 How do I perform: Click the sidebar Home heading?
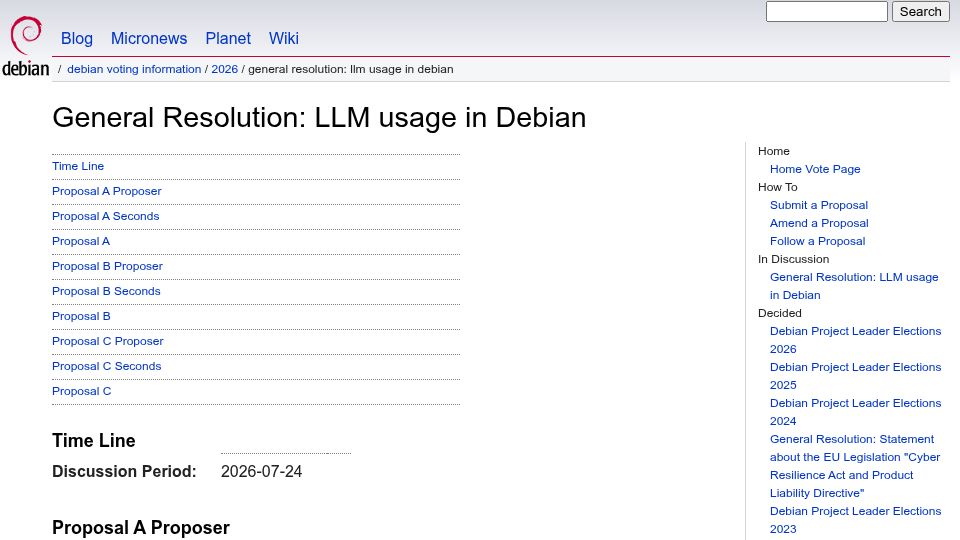click(774, 151)
